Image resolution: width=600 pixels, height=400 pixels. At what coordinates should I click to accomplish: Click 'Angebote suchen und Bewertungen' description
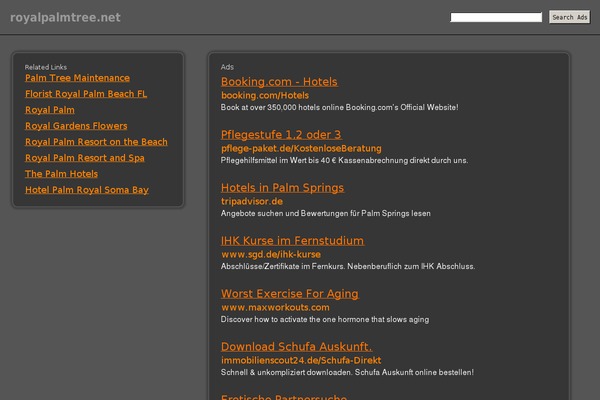[326, 214]
